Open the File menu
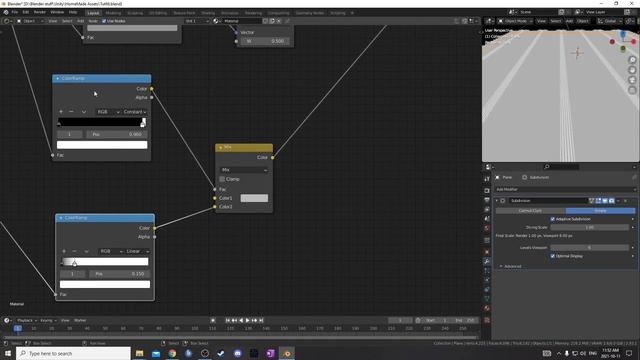 15,12
